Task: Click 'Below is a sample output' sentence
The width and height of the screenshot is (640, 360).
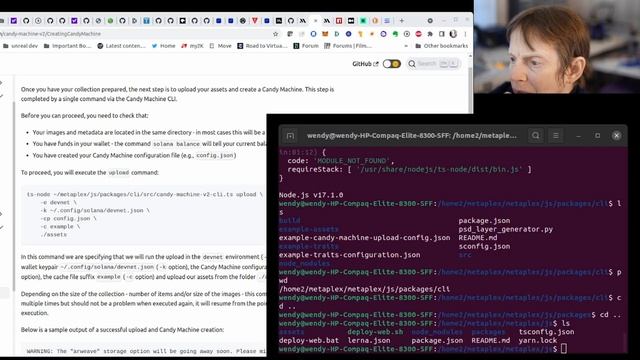Action: 122,329
